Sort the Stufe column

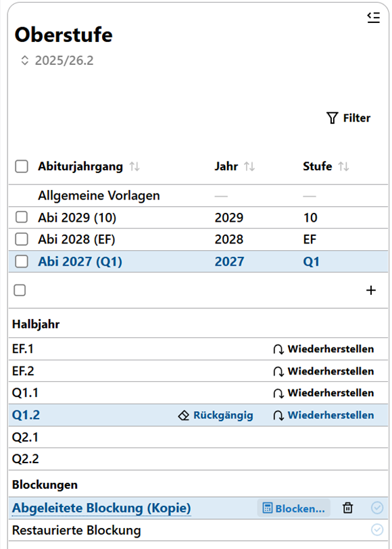pos(344,166)
